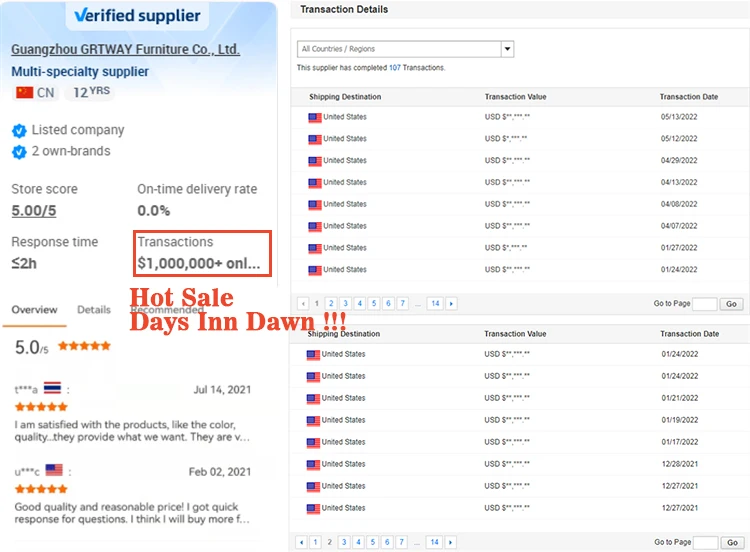Click the Jul 14, 2021 review text
Image resolution: width=750 pixels, height=552 pixels.
(132, 431)
